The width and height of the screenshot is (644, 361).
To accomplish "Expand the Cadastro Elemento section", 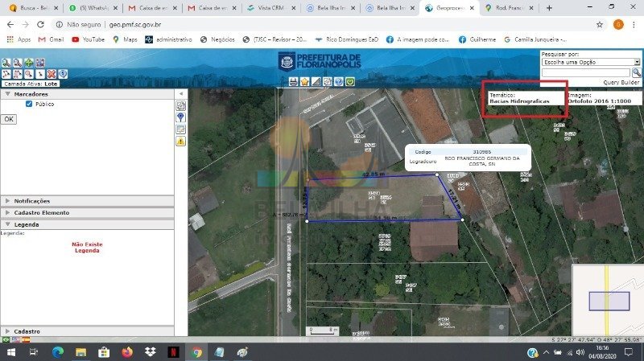I will (87, 212).
